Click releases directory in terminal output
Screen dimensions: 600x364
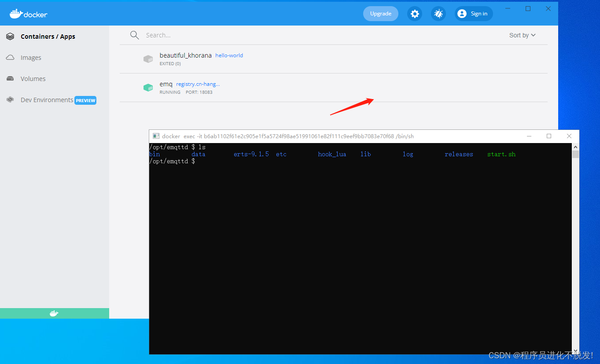(x=459, y=154)
